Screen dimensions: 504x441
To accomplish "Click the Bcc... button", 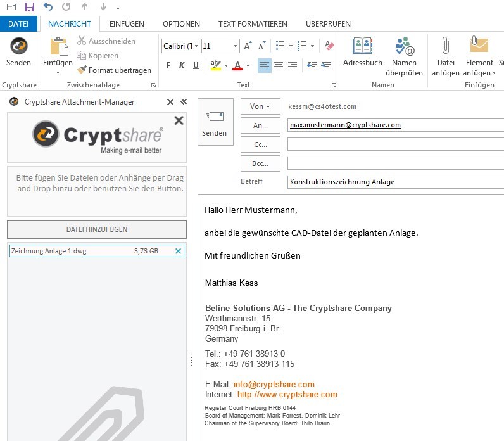I will [x=260, y=163].
